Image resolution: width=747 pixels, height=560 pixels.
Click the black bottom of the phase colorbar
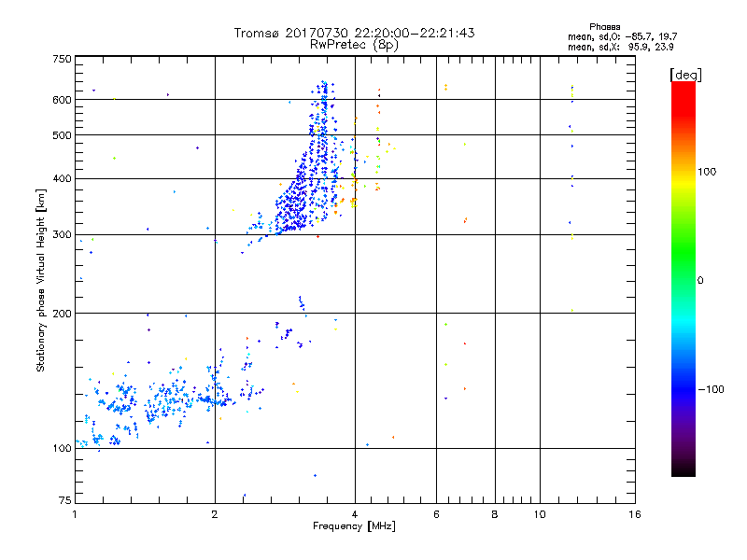tap(684, 469)
